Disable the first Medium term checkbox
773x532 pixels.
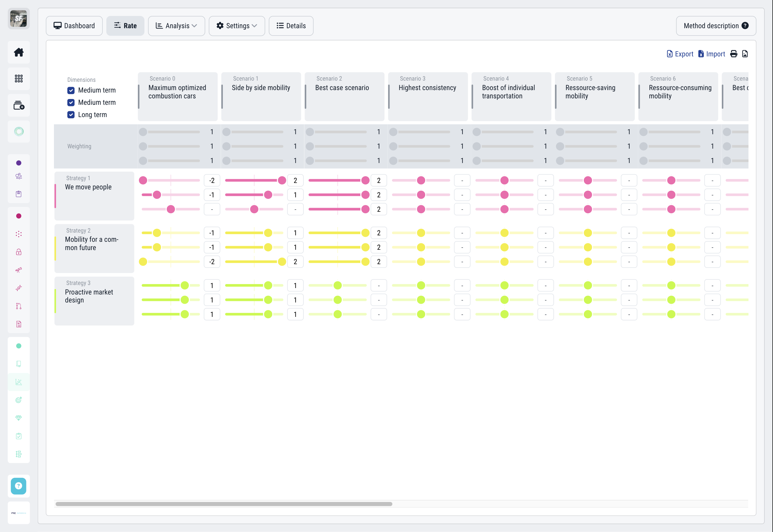click(x=71, y=90)
